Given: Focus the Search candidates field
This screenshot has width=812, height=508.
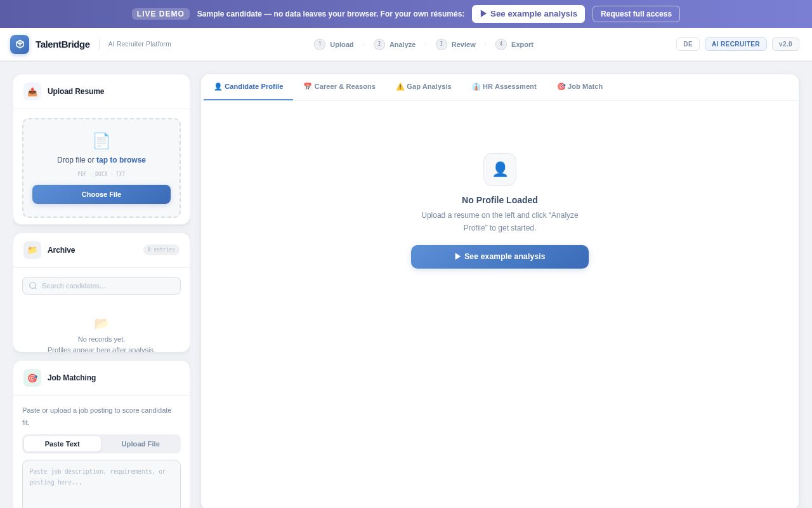Looking at the screenshot, I should (x=101, y=286).
